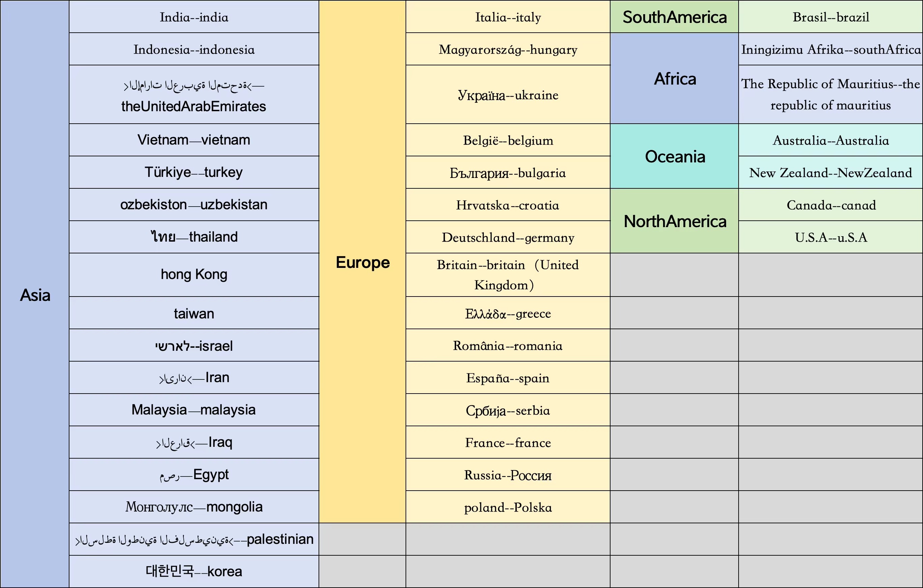
Task: Select the Deutschland--germany entry
Action: [508, 238]
